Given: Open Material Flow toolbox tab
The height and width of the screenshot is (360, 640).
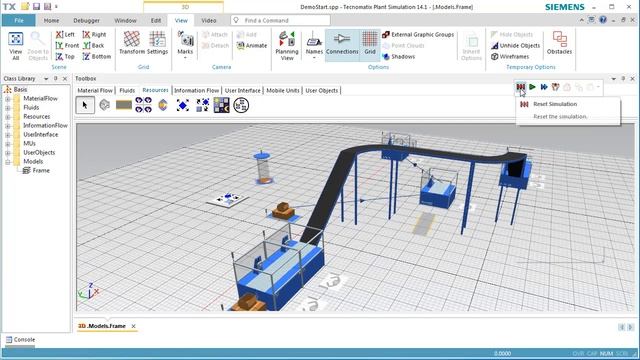Looking at the screenshot, I should point(95,91).
